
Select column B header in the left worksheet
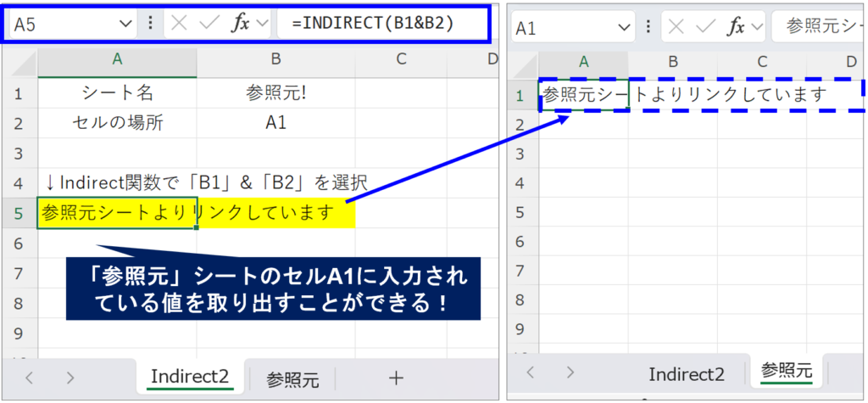point(276,59)
